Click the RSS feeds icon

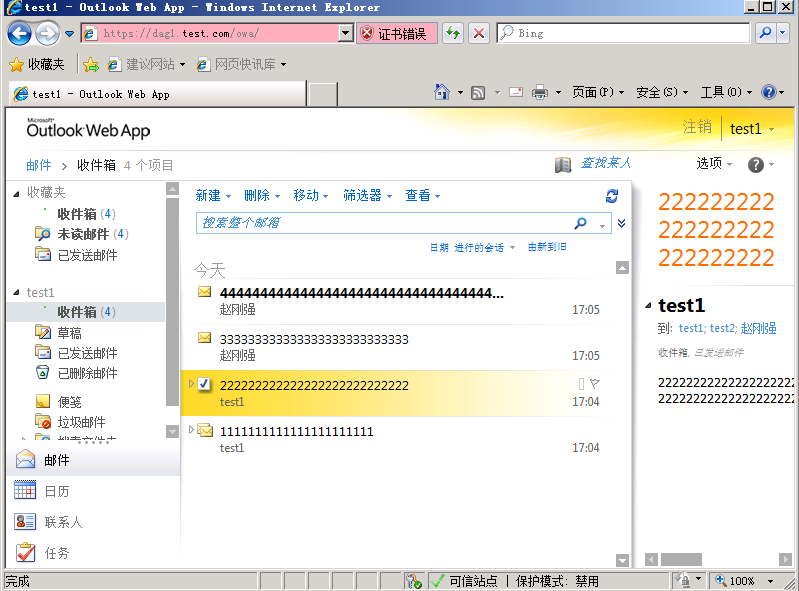[x=478, y=93]
